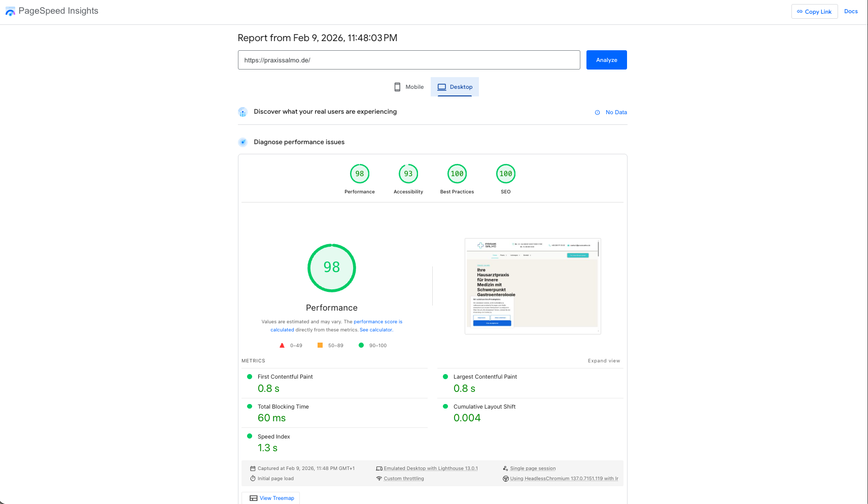Click the laptop icon beside Emulated Desktop

click(x=379, y=468)
